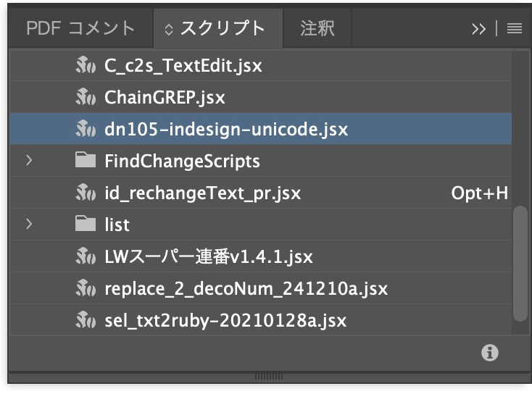532x394 pixels.
Task: Open the panel hamburger menu
Action: (x=515, y=29)
